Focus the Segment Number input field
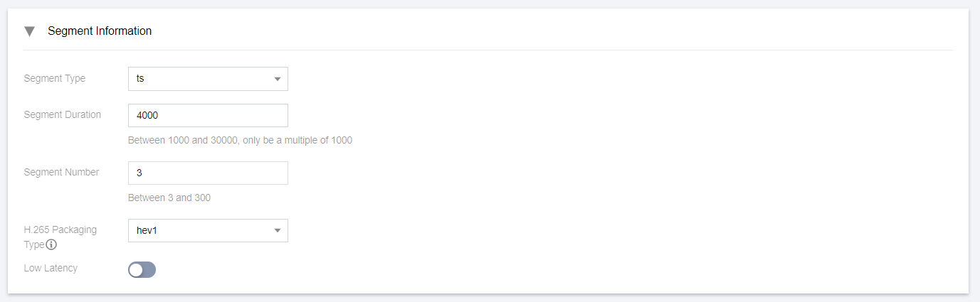980x302 pixels. pyautogui.click(x=208, y=173)
